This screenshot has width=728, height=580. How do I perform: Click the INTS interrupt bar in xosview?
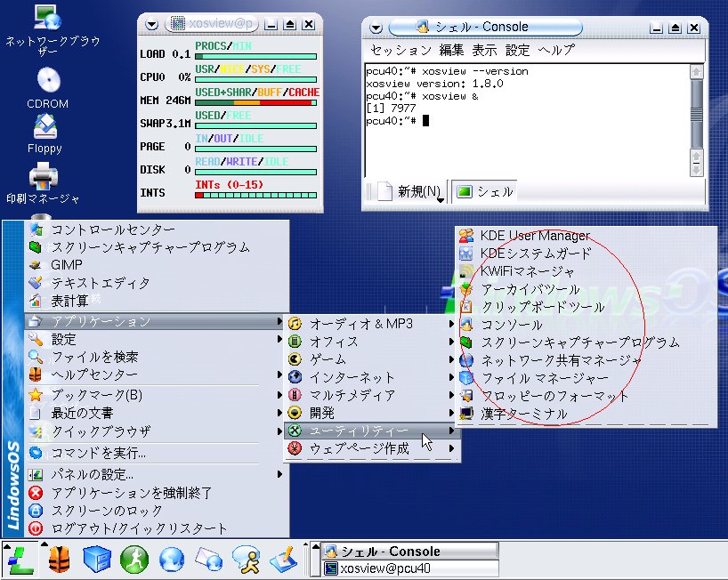tap(255, 196)
